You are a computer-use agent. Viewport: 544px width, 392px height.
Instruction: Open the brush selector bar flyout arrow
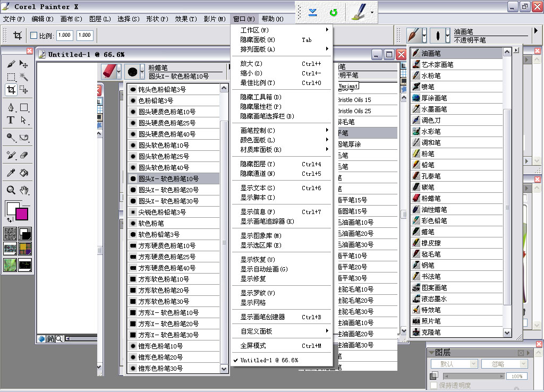535,30
